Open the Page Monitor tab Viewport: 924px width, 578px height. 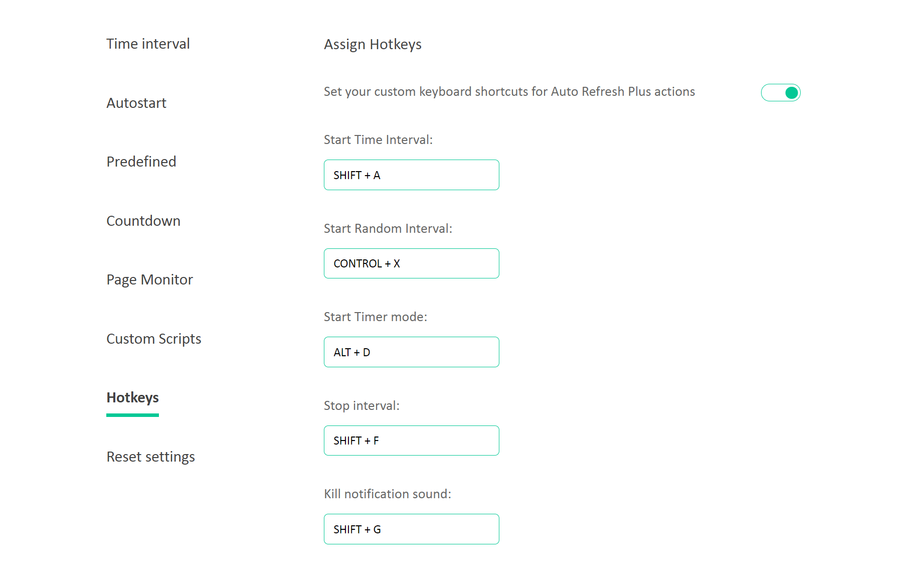pos(149,280)
